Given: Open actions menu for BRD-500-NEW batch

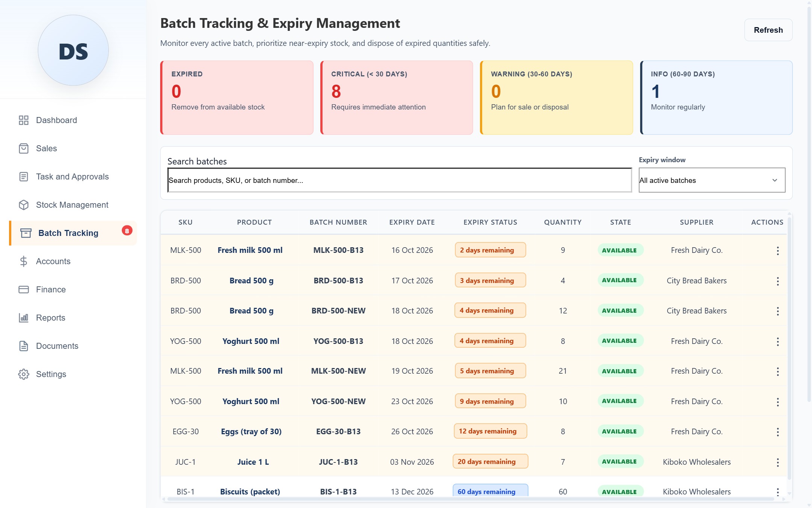Looking at the screenshot, I should pos(778,311).
